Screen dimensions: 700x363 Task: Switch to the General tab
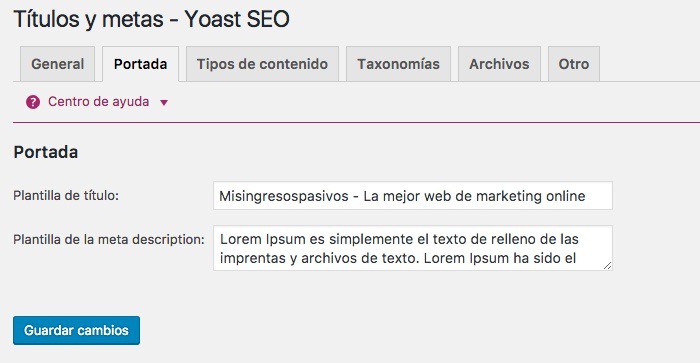[58, 64]
